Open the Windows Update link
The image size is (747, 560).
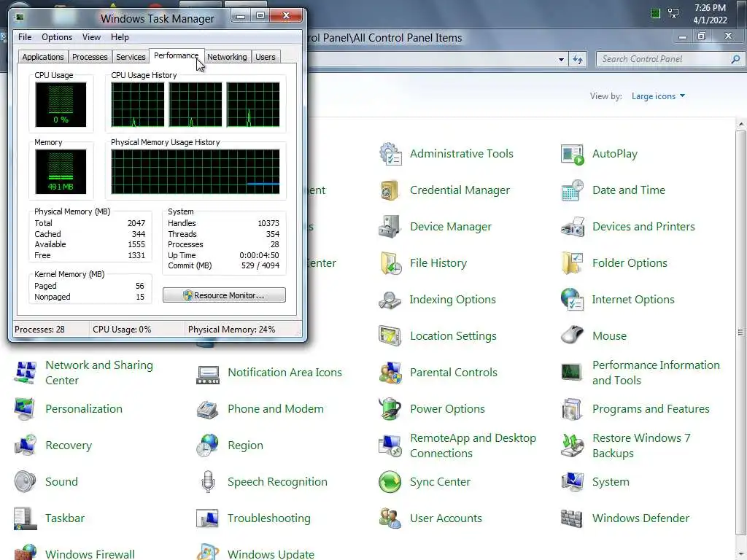271,554
